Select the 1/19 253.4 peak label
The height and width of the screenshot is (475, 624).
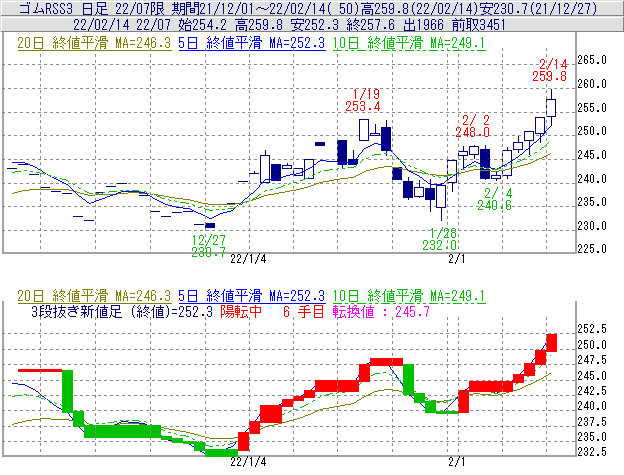click(x=363, y=100)
